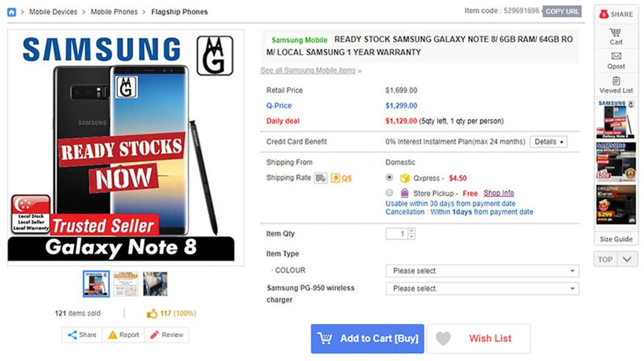
Task: Open the Cart icon in sidebar
Action: click(615, 33)
